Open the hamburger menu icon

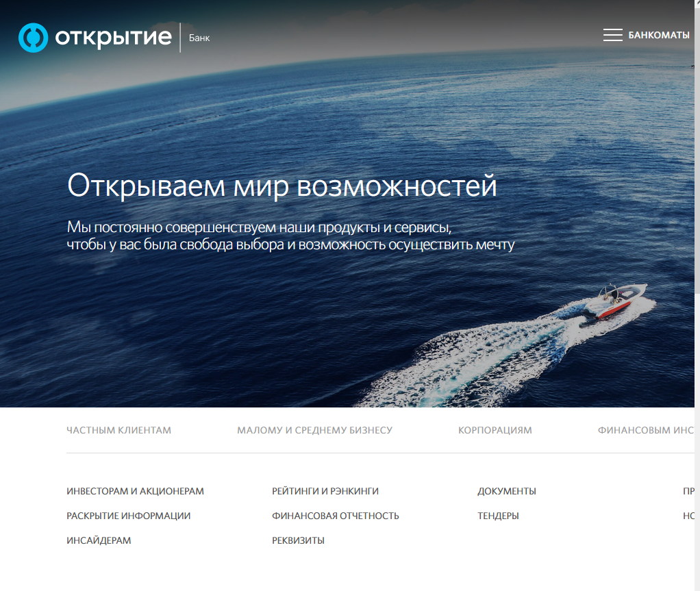point(612,35)
